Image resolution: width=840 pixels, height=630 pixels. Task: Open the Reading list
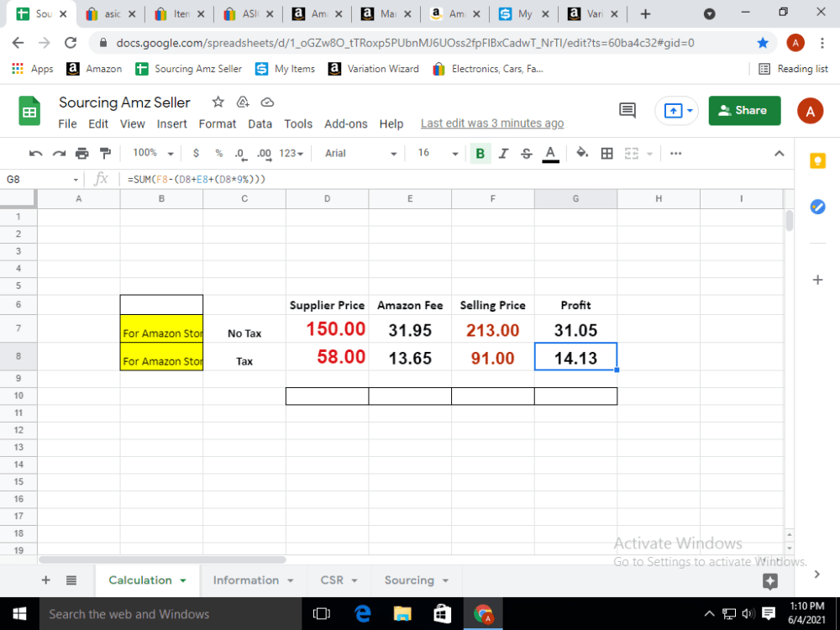click(x=794, y=69)
